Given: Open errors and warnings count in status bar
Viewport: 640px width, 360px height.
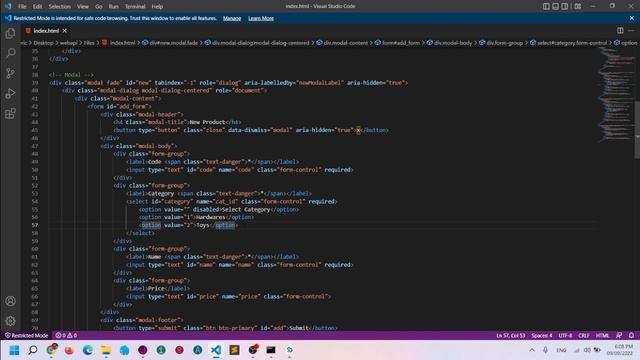Looking at the screenshot, I should coord(66,336).
